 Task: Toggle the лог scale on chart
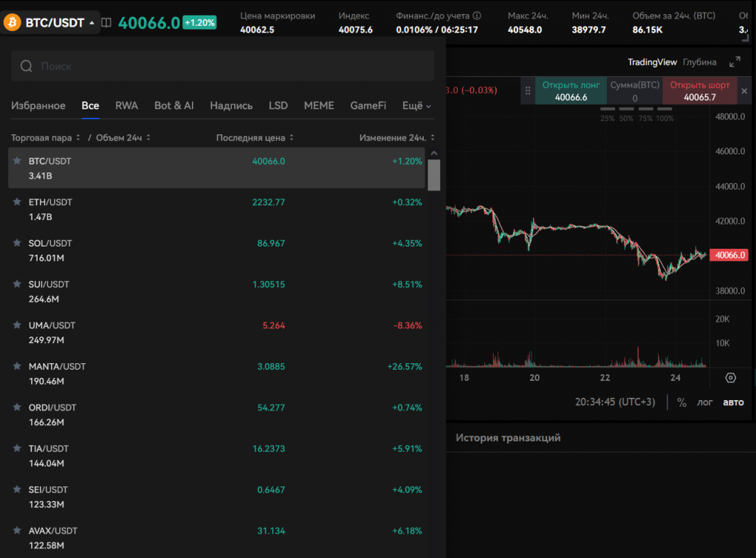[x=705, y=402]
